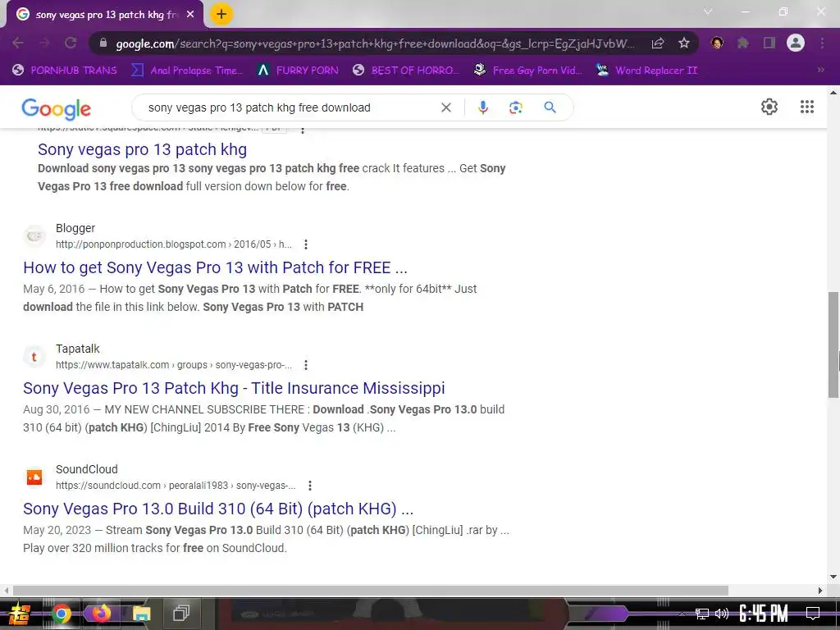The image size is (840, 630).
Task: Show hidden system tray icons
Action: [x=682, y=614]
